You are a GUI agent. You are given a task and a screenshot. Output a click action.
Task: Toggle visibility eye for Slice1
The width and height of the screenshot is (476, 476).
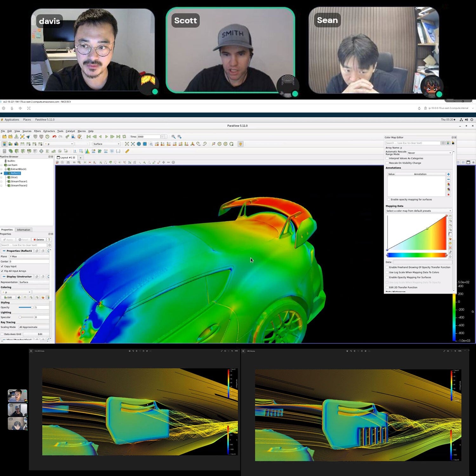click(2, 177)
